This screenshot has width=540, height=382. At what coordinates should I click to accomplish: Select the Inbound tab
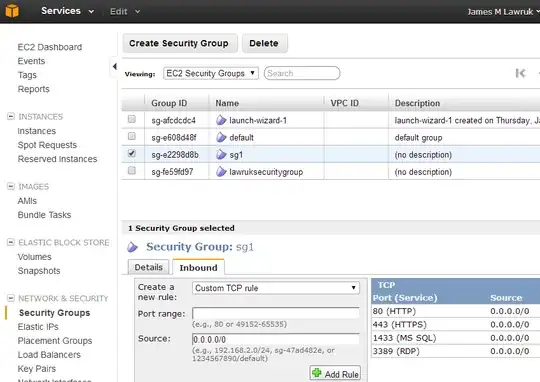coord(198,267)
